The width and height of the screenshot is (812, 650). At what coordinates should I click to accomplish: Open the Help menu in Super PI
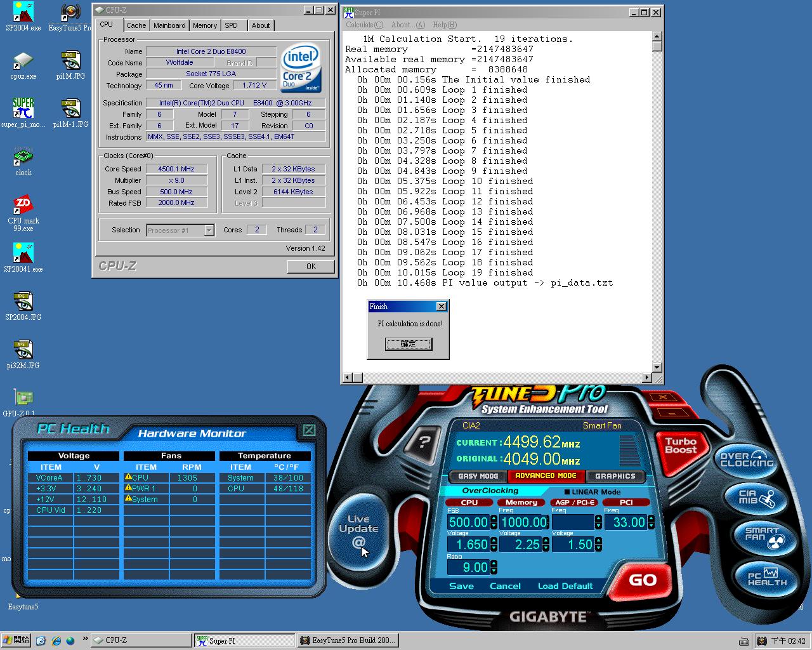point(445,25)
